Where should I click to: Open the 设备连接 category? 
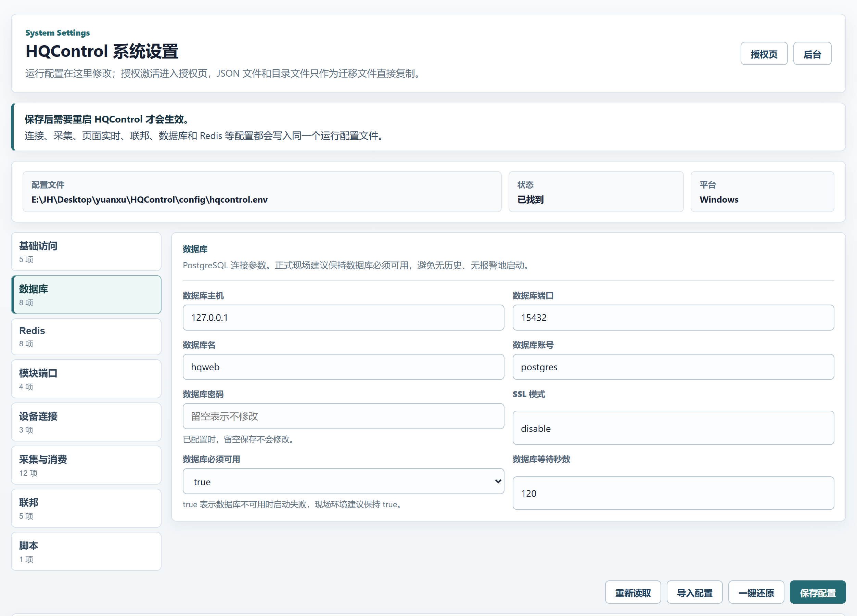tap(87, 422)
